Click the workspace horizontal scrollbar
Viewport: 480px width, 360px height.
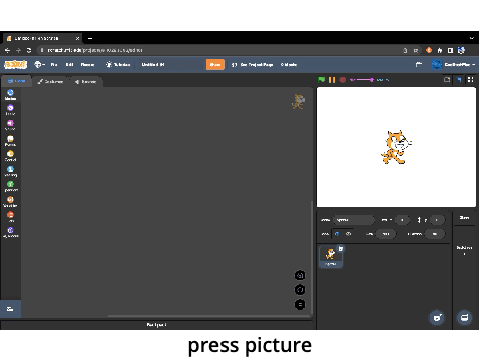pos(209,316)
